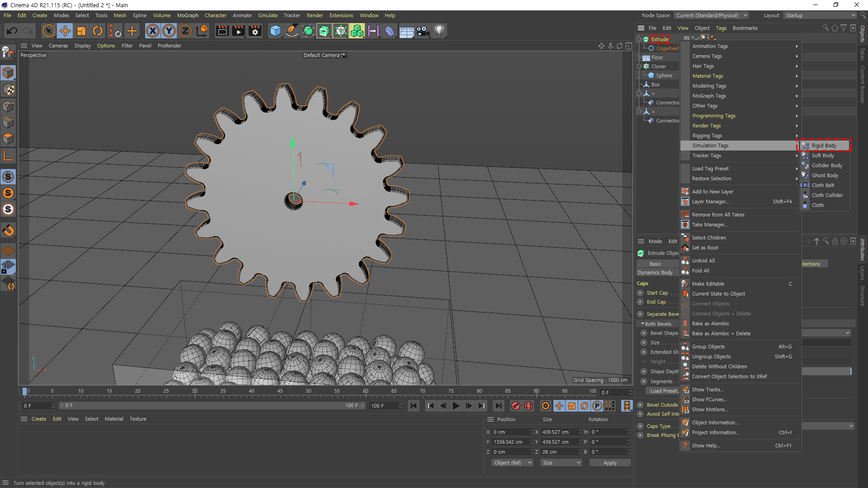Toggle the Y axis lock

169,31
